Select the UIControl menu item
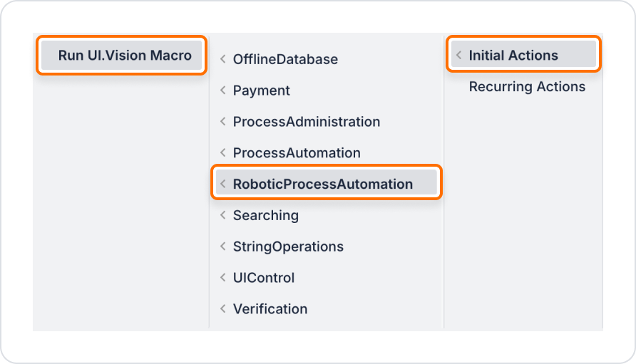636x364 pixels. click(326, 278)
